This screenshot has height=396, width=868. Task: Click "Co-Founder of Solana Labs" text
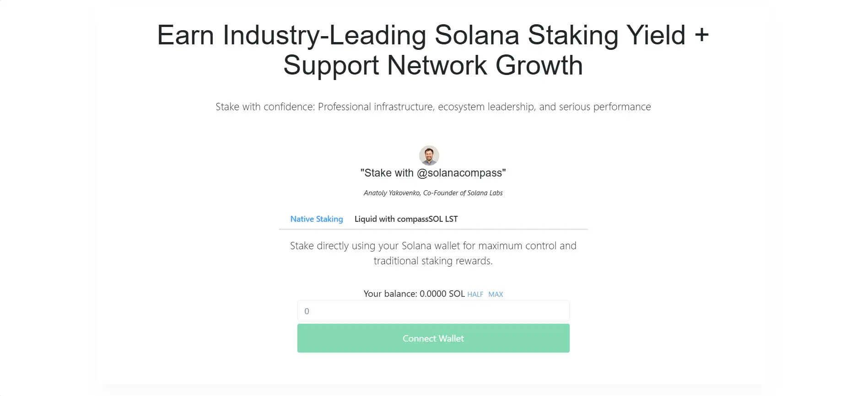tap(463, 193)
